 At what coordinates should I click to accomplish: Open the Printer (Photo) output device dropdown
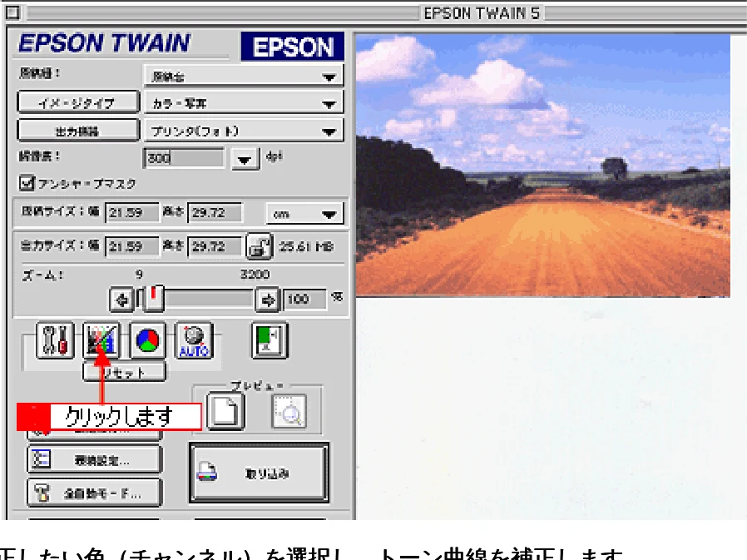coord(244,131)
